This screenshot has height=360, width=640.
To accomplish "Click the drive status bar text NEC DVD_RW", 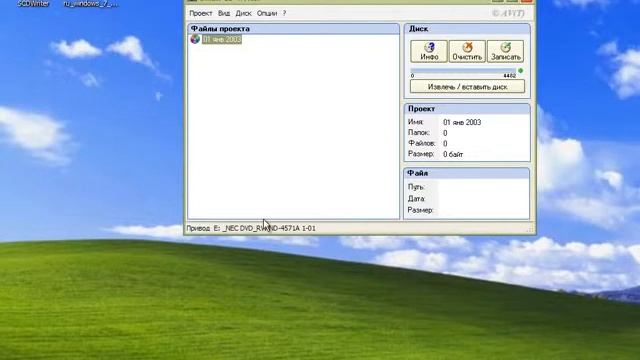I will [x=251, y=228].
